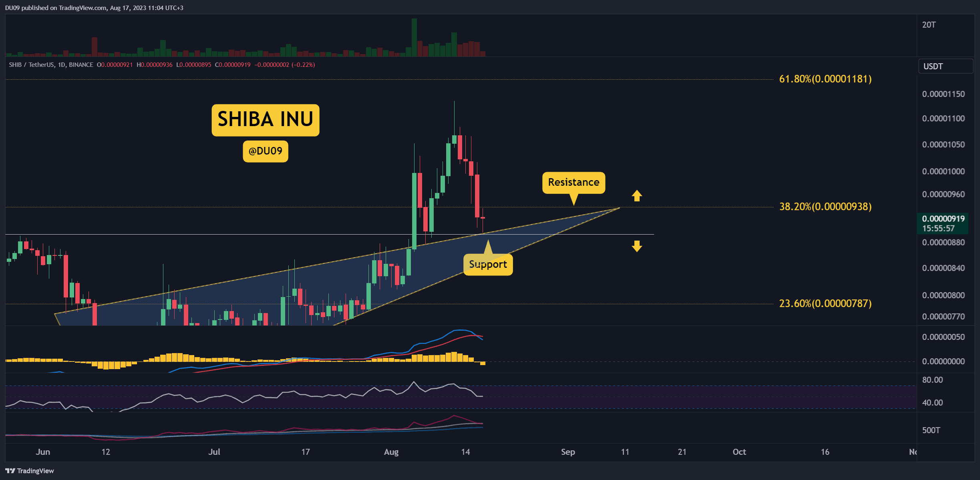Click the price scale value 0.00001100

coord(943,118)
